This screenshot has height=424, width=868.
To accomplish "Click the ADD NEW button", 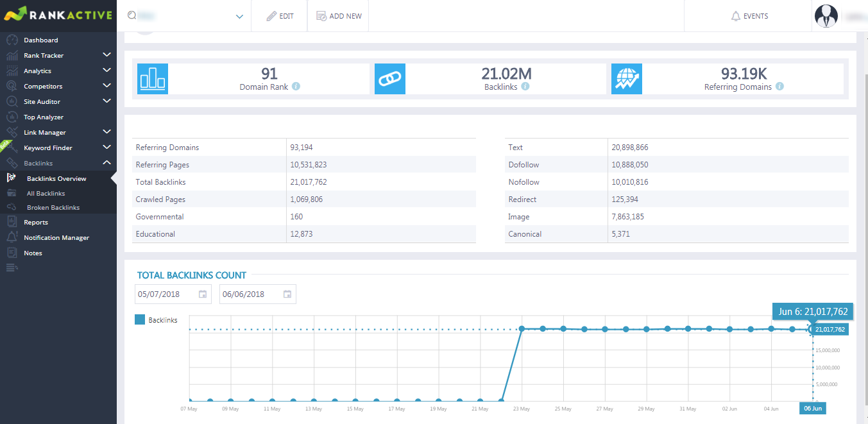I will point(339,16).
